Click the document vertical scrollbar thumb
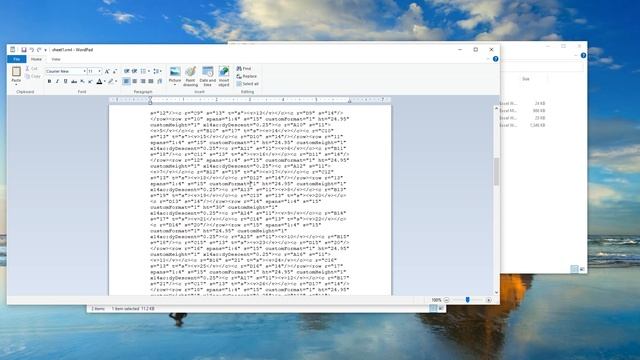 pyautogui.click(x=496, y=171)
